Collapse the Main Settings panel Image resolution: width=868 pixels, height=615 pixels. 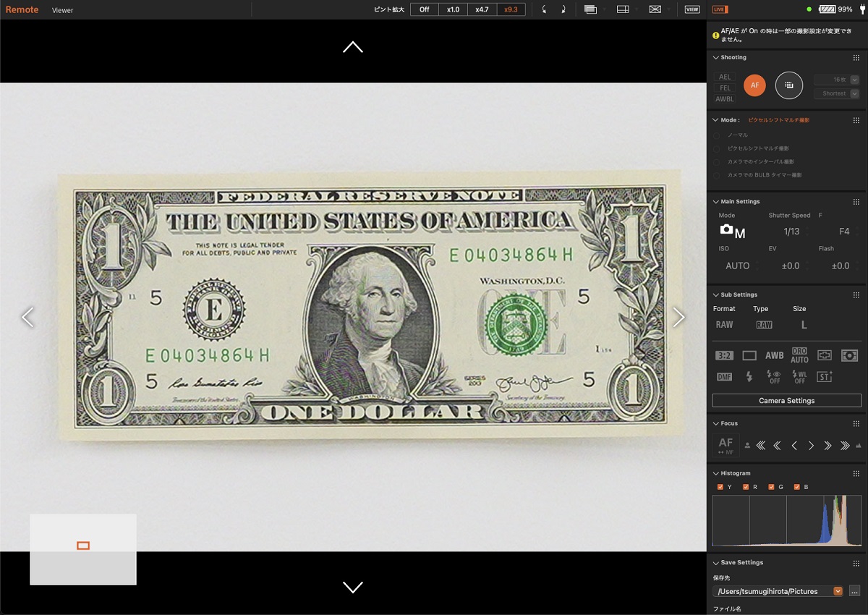click(x=716, y=201)
